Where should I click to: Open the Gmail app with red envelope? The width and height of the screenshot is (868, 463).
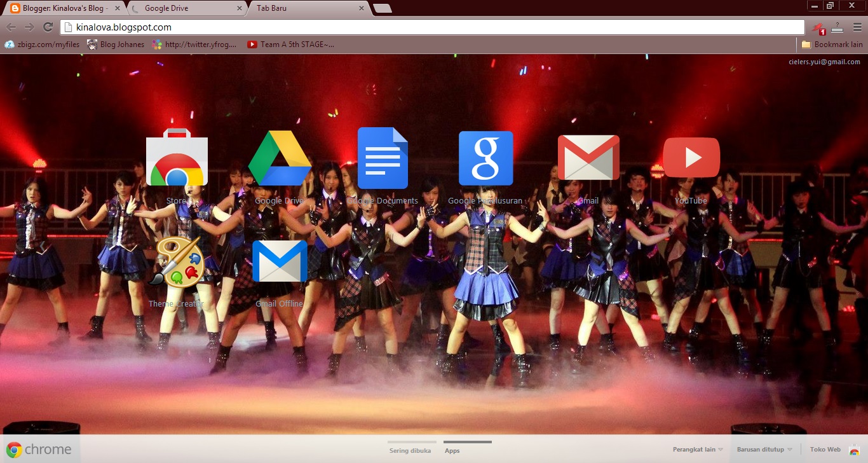click(x=588, y=158)
